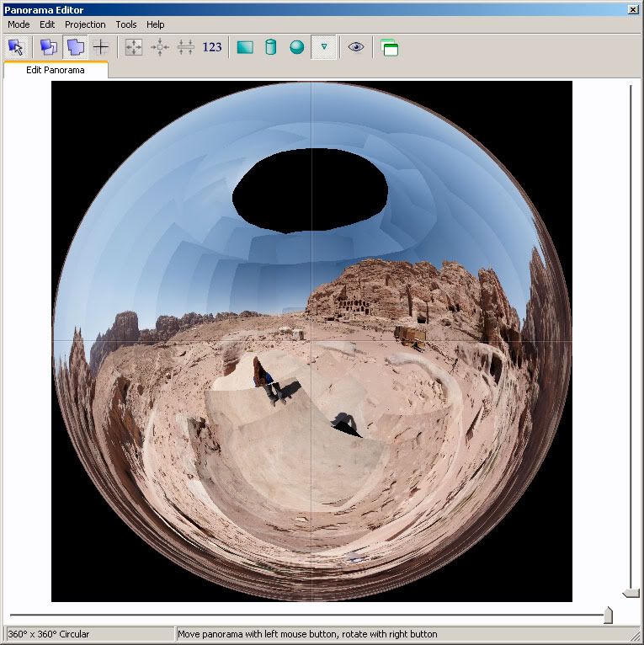The width and height of the screenshot is (644, 645).
Task: Select cylindrical projection icon
Action: (271, 47)
